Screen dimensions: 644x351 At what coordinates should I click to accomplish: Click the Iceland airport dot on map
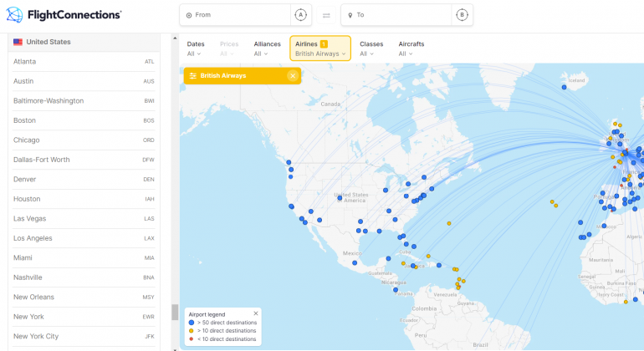point(564,87)
